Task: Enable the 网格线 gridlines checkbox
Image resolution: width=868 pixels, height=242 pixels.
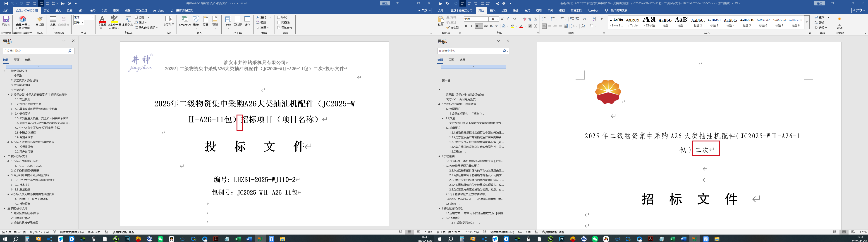Action: click(279, 23)
